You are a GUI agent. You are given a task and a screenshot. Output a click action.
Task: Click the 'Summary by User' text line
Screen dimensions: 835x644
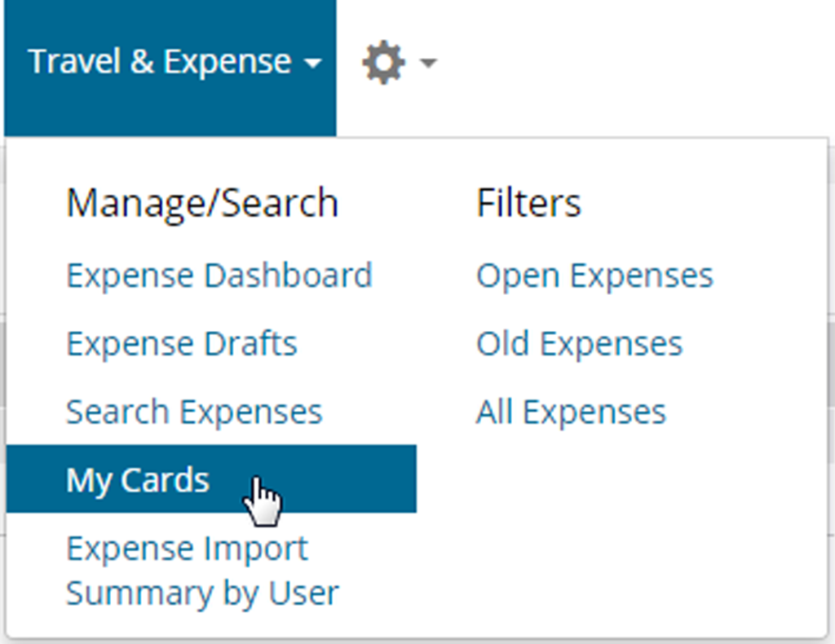point(202,593)
